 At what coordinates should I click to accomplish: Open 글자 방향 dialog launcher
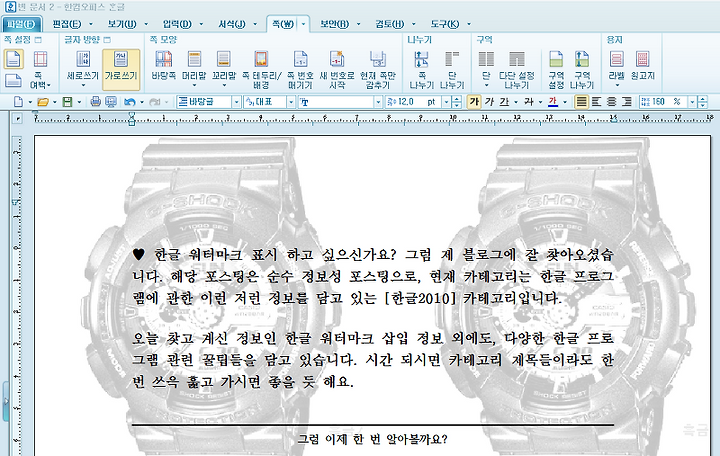click(107, 40)
